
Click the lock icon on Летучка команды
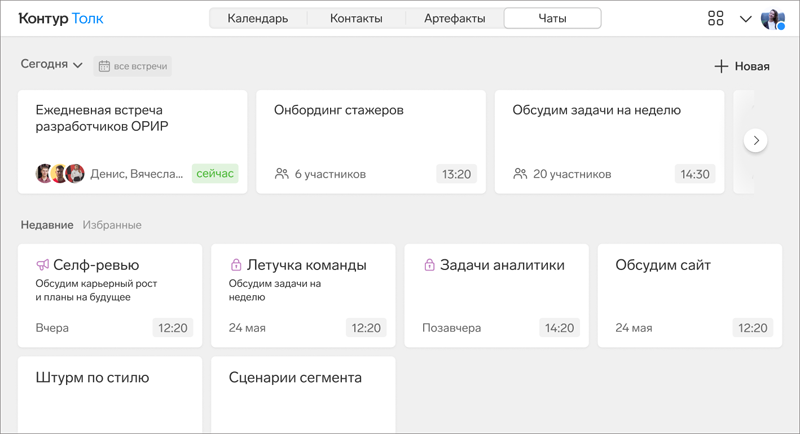236,265
